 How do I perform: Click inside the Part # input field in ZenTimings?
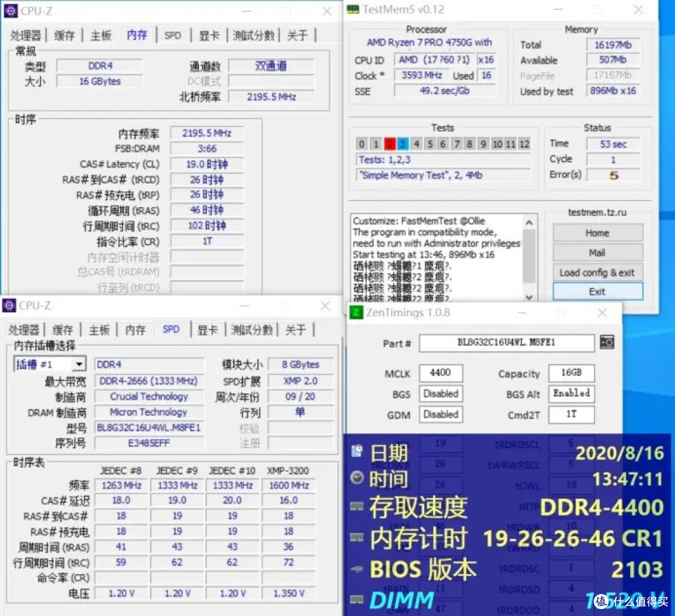pos(506,343)
